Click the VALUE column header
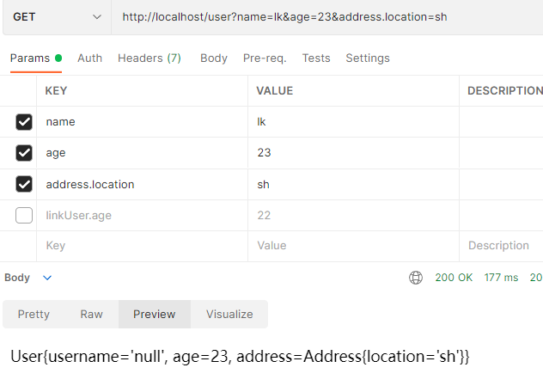 (275, 91)
